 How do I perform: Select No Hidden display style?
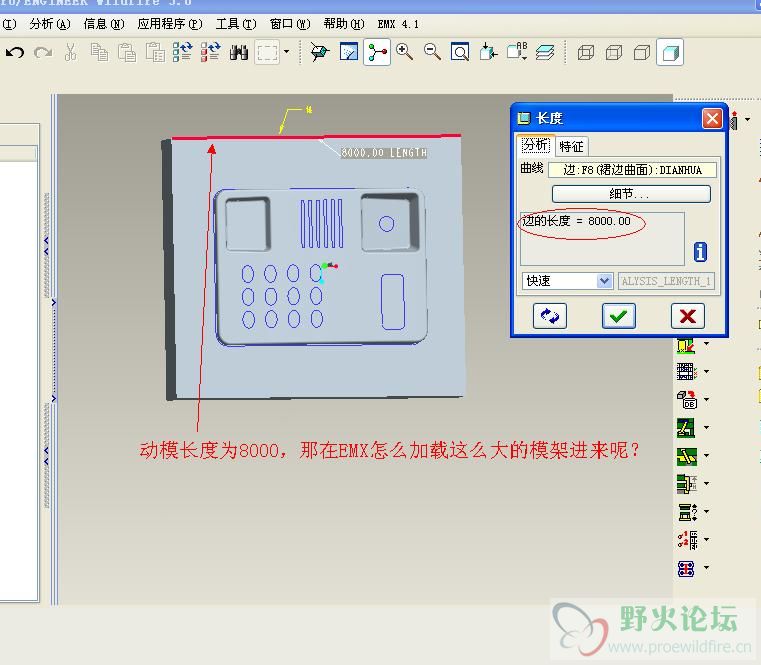[642, 52]
